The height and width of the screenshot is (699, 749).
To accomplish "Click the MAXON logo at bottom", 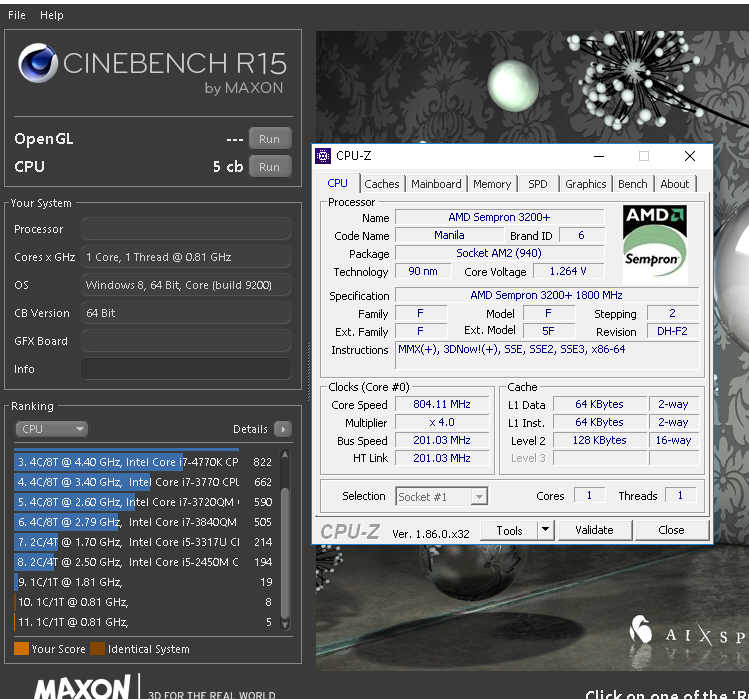I will pos(82,688).
